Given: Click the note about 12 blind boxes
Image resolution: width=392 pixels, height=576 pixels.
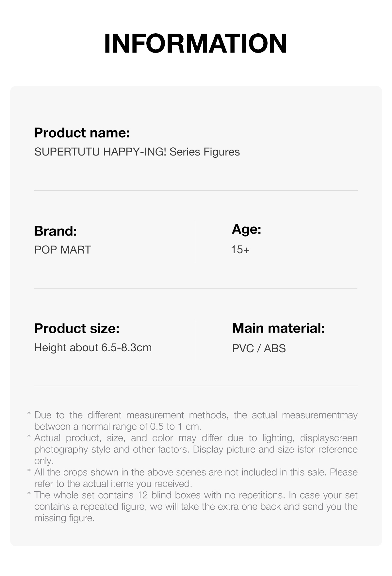Looking at the screenshot, I should [196, 506].
